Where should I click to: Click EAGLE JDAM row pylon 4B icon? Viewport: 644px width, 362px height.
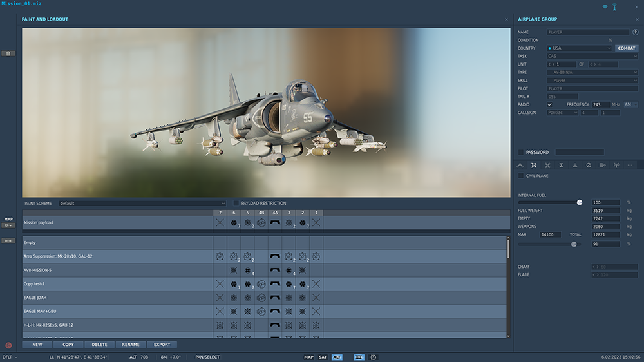point(261,298)
